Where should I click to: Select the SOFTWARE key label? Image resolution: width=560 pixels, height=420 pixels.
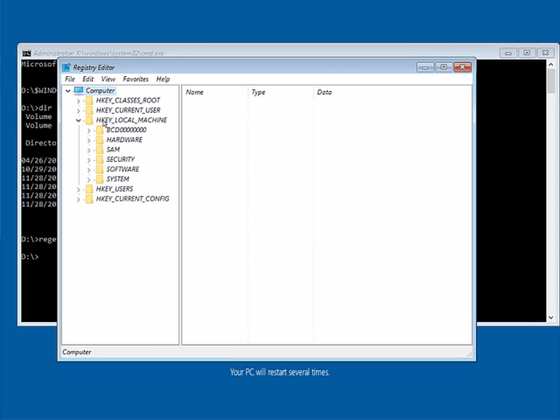coord(122,169)
